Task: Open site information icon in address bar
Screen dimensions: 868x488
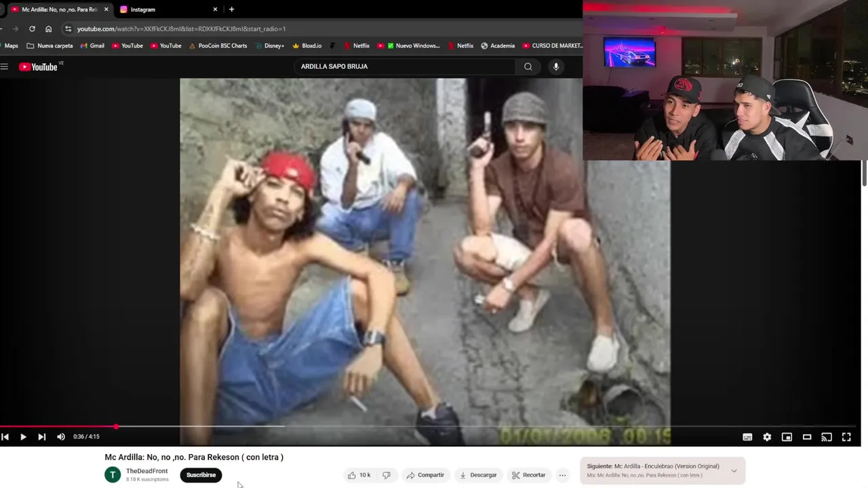Action: [68, 29]
